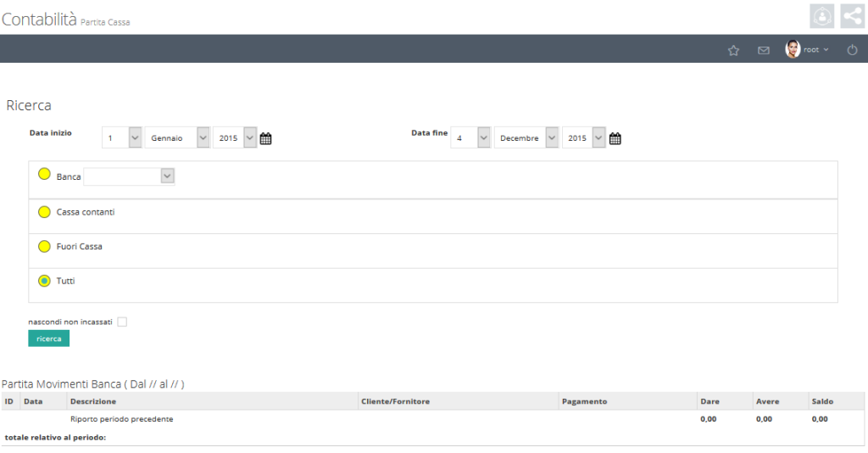Open the Data fine calendar picker

[x=615, y=138]
